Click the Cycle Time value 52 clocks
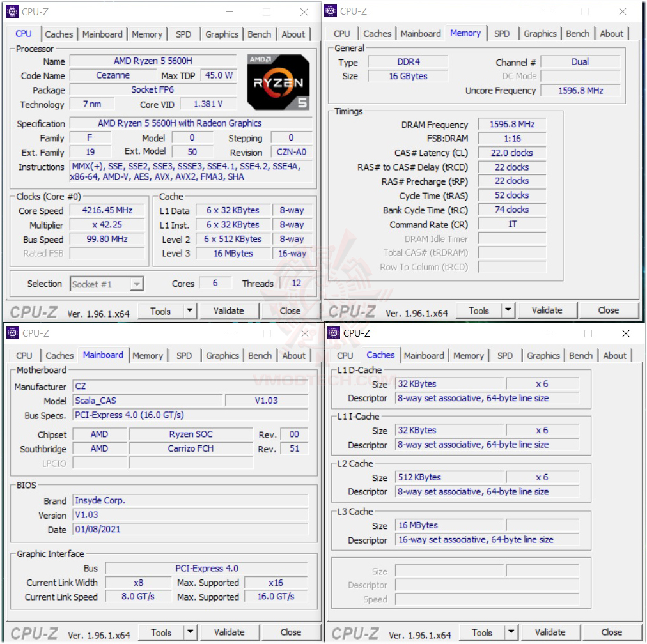 [512, 195]
